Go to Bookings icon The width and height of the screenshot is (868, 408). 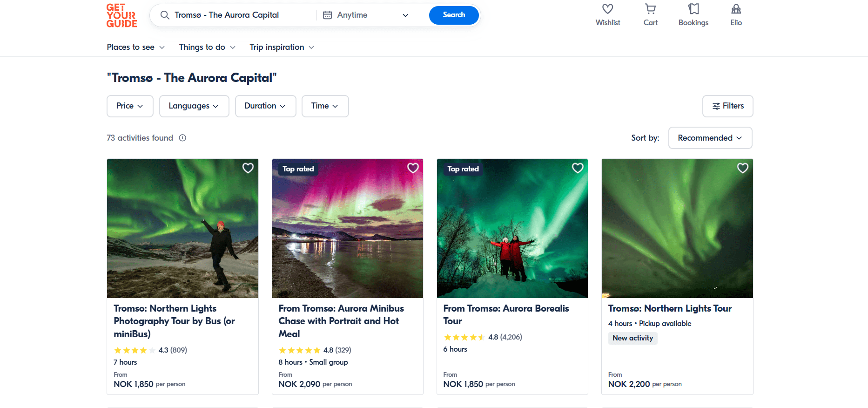point(693,9)
